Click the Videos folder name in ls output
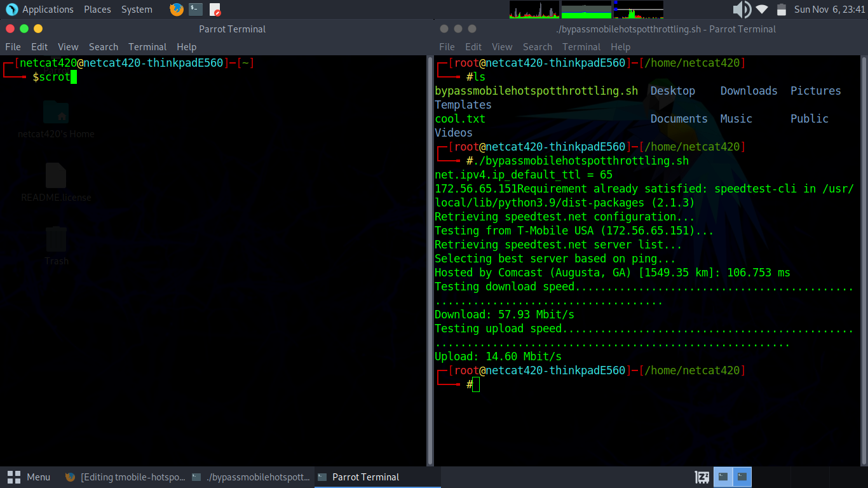 pyautogui.click(x=454, y=133)
